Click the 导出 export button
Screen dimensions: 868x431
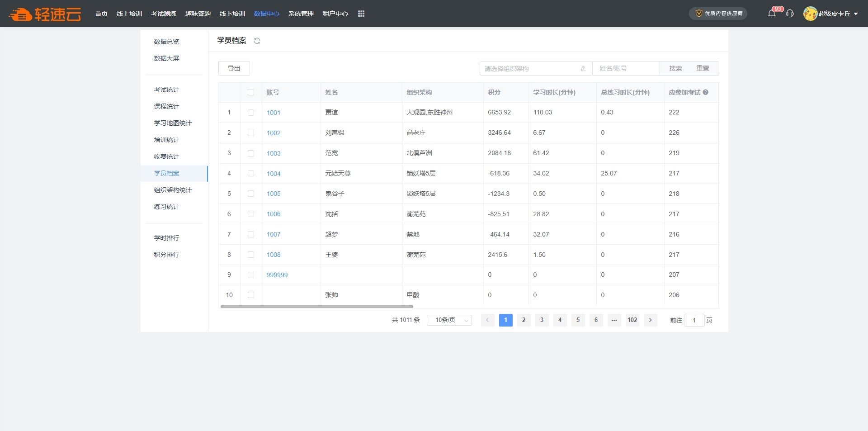tap(234, 68)
